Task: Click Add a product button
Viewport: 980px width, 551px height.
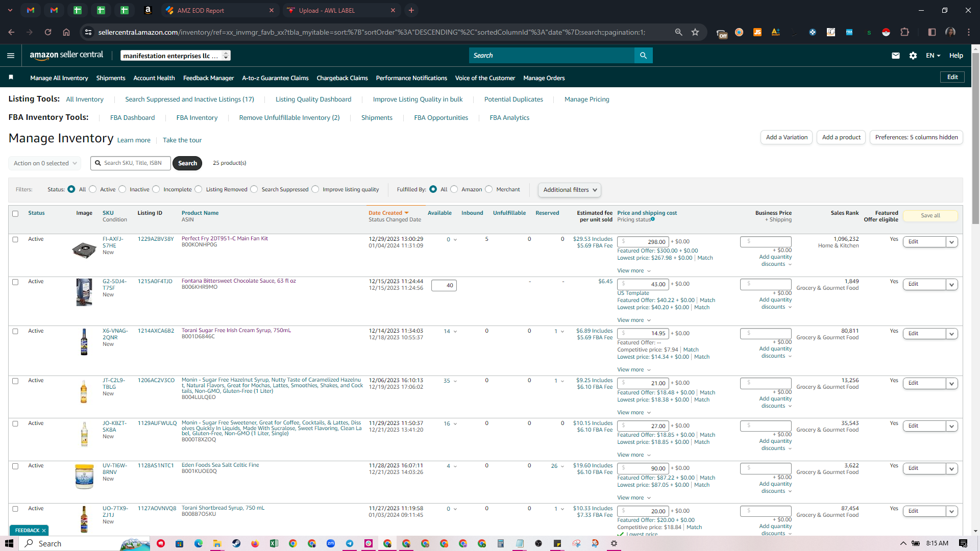Action: pyautogui.click(x=841, y=137)
